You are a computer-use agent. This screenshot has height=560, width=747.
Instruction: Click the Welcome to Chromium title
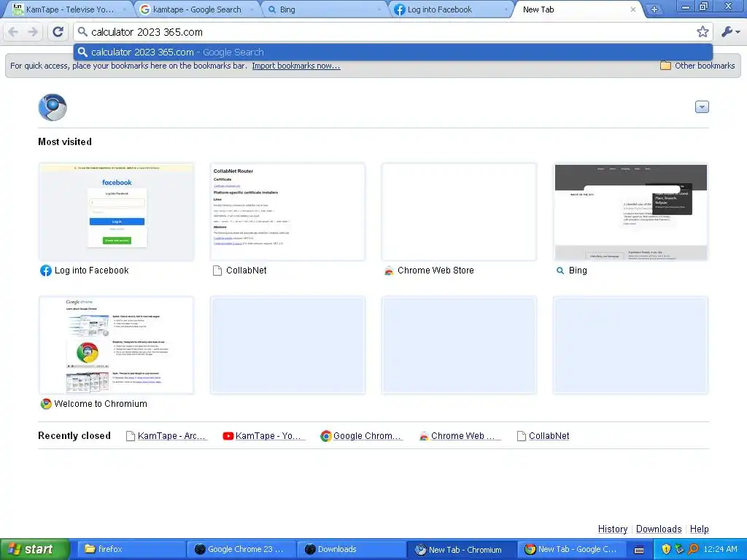(101, 404)
